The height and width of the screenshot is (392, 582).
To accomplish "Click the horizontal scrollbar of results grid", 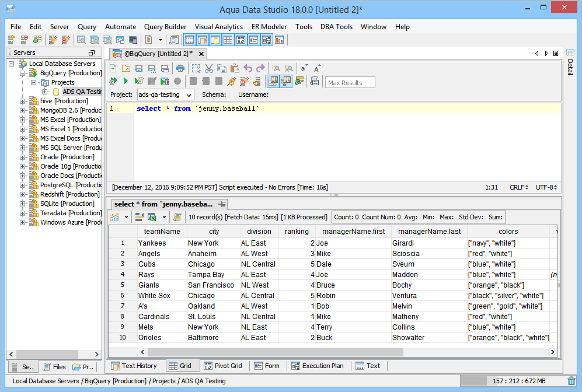I will coord(276,352).
